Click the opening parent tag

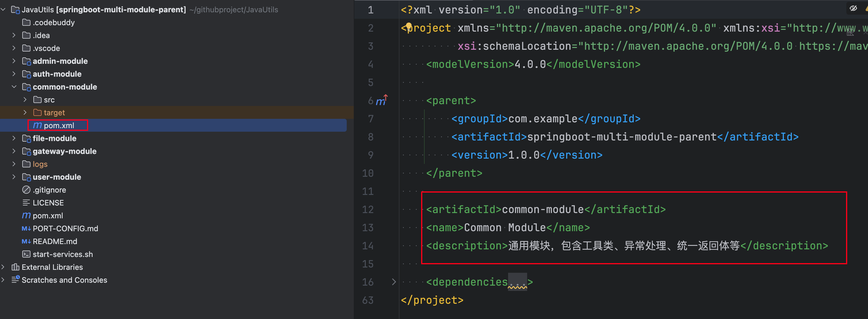point(451,100)
